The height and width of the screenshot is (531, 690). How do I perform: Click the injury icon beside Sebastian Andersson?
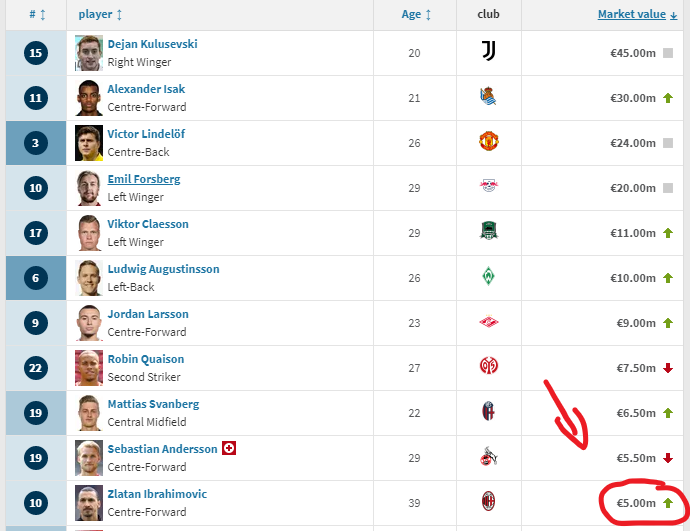click(x=229, y=448)
